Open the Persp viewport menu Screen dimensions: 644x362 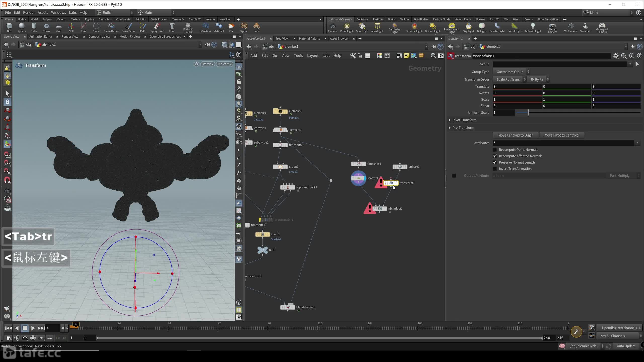tap(208, 64)
